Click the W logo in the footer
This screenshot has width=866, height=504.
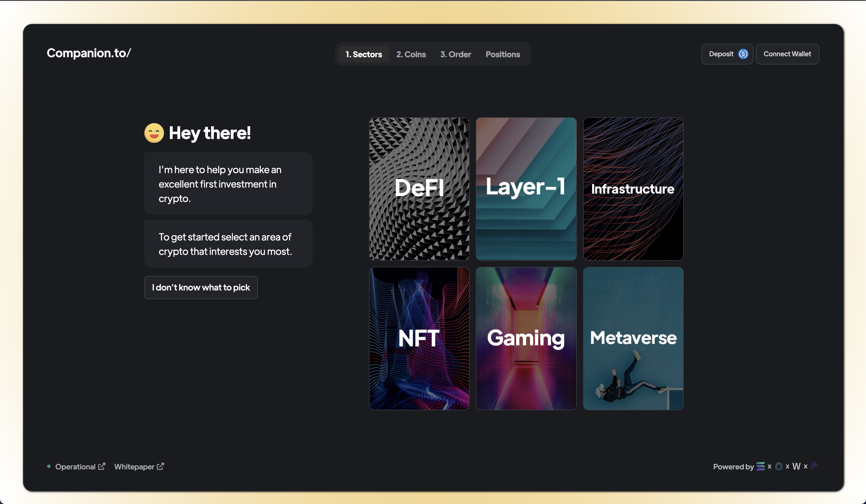click(x=796, y=466)
